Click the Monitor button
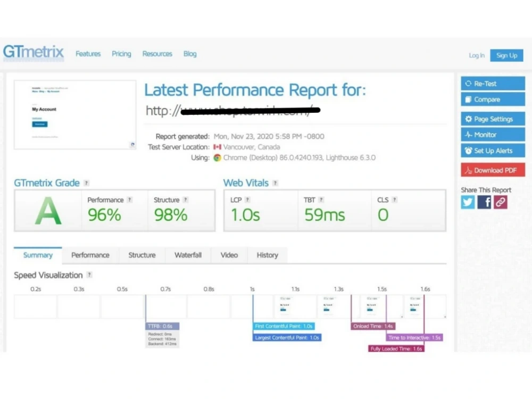Viewport: 532px width, 399px height. pos(493,135)
